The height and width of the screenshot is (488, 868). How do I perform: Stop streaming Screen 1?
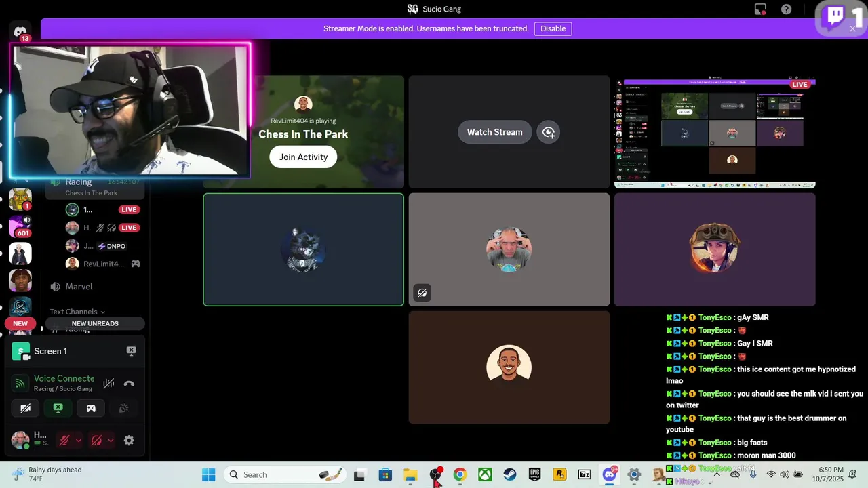(x=132, y=351)
